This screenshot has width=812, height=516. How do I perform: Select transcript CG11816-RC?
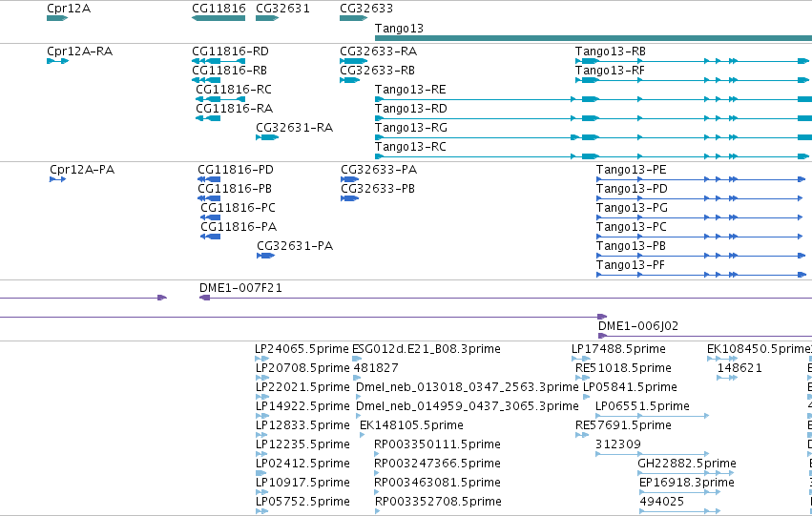pyautogui.click(x=234, y=90)
